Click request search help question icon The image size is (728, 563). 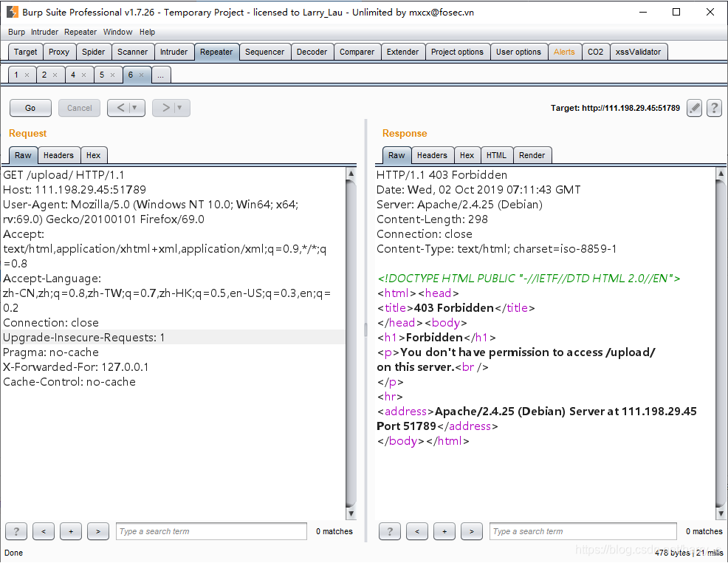click(x=16, y=531)
